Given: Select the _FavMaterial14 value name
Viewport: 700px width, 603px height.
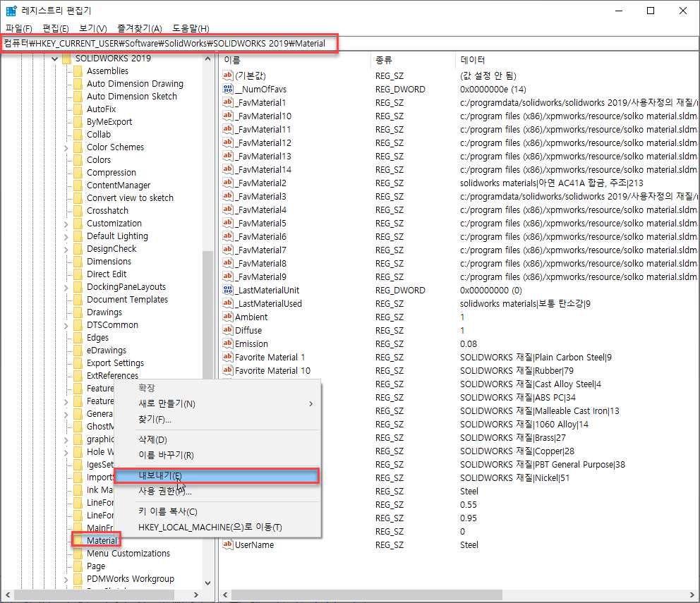Looking at the screenshot, I should pyautogui.click(x=263, y=169).
